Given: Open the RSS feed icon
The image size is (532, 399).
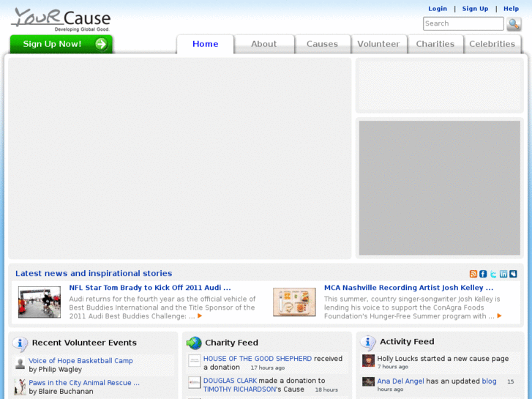Looking at the screenshot, I should tap(473, 274).
